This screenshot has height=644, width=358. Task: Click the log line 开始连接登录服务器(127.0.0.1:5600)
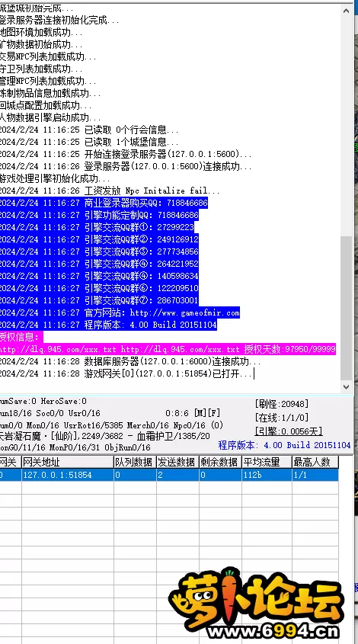[126, 155]
